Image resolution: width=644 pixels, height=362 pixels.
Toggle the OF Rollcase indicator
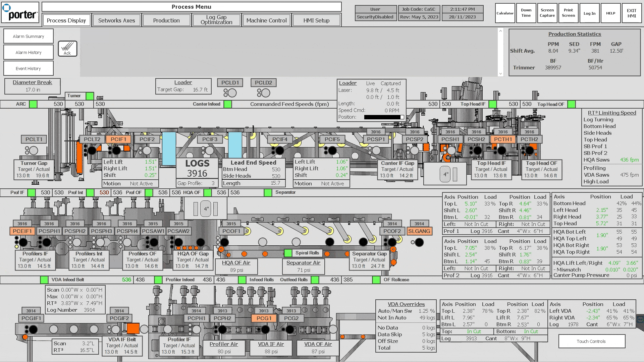[376, 280]
